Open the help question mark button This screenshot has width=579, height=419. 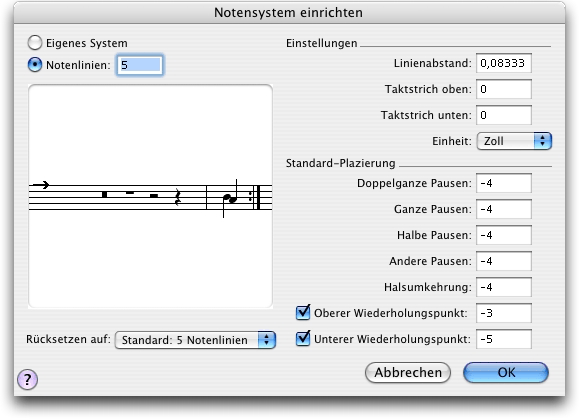pyautogui.click(x=27, y=379)
